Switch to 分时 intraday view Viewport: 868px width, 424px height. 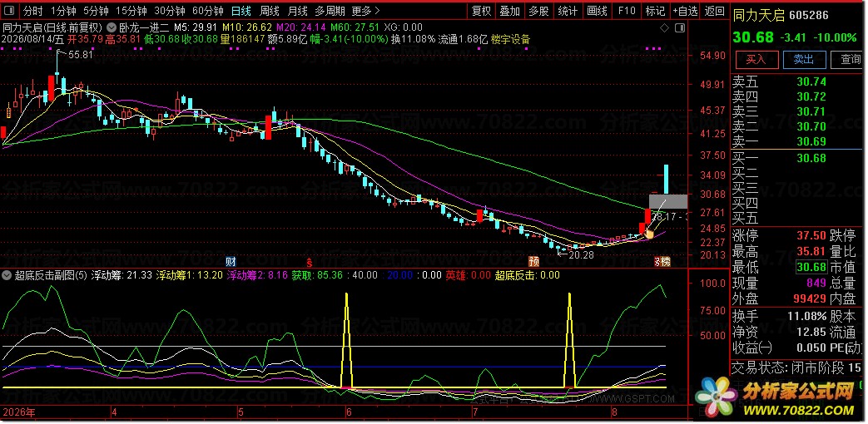32,11
